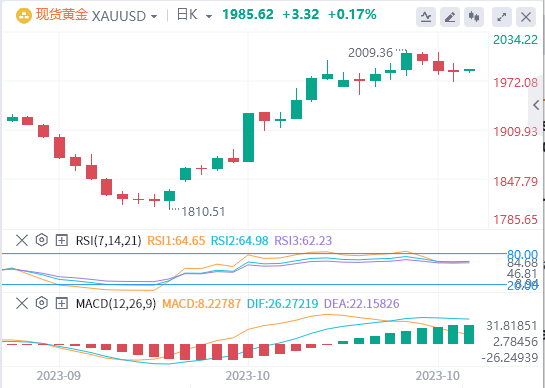This screenshot has width=545, height=388.
Task: Click the tallest green MACD histogram bar
Action: click(x=470, y=334)
